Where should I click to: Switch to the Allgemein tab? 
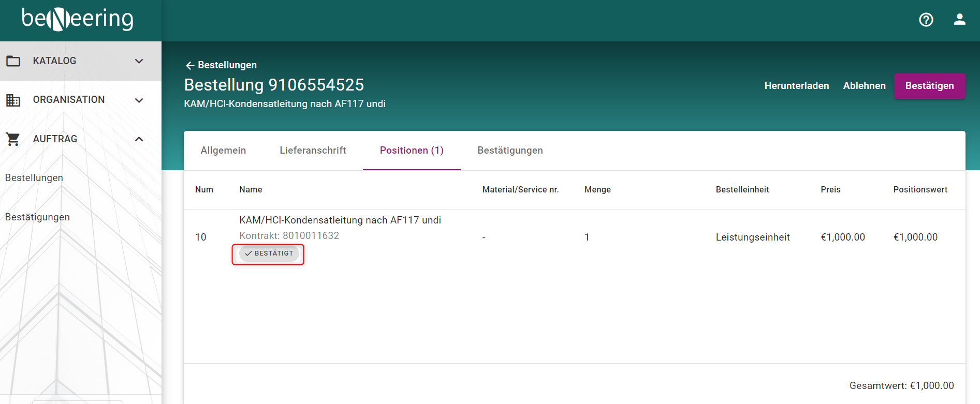(x=223, y=151)
